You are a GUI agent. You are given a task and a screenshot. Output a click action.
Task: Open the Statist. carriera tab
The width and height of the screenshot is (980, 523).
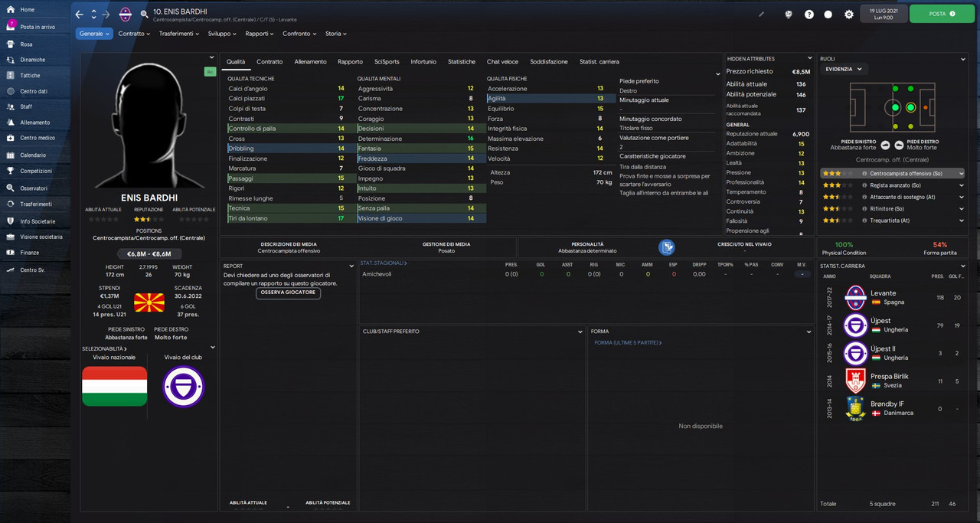pos(599,61)
